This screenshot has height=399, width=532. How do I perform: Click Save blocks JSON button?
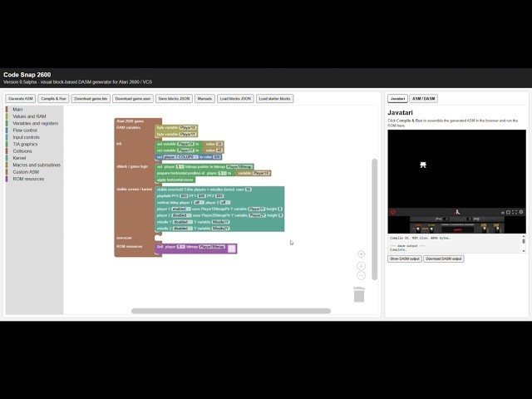click(x=174, y=99)
